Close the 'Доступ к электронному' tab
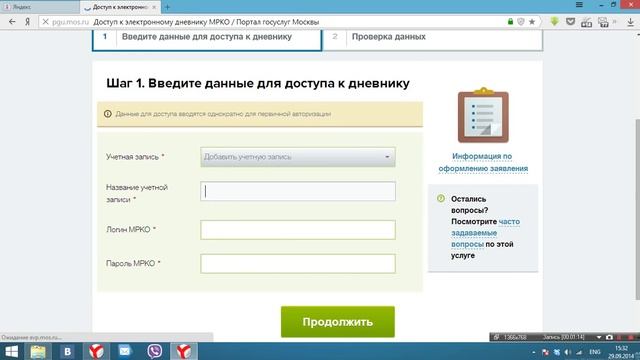This screenshot has width=640, height=360. point(154,7)
